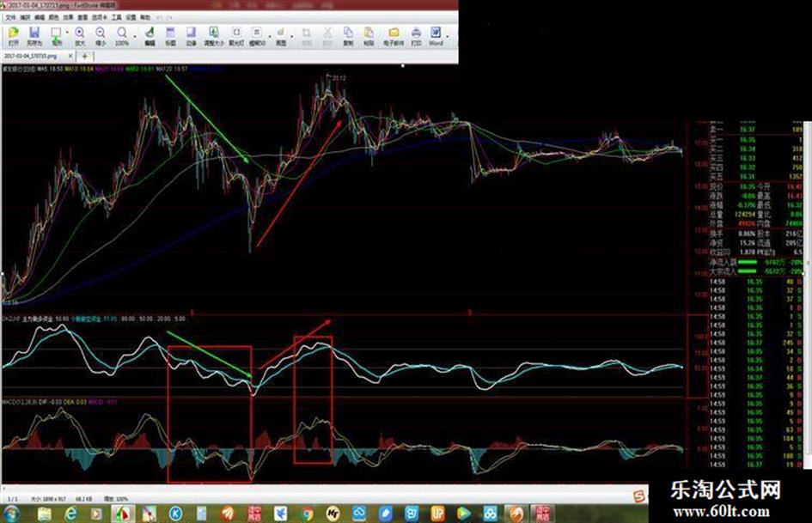This screenshot has width=812, height=523.
Task: Click the Print (打印) printer icon
Action: point(417,36)
